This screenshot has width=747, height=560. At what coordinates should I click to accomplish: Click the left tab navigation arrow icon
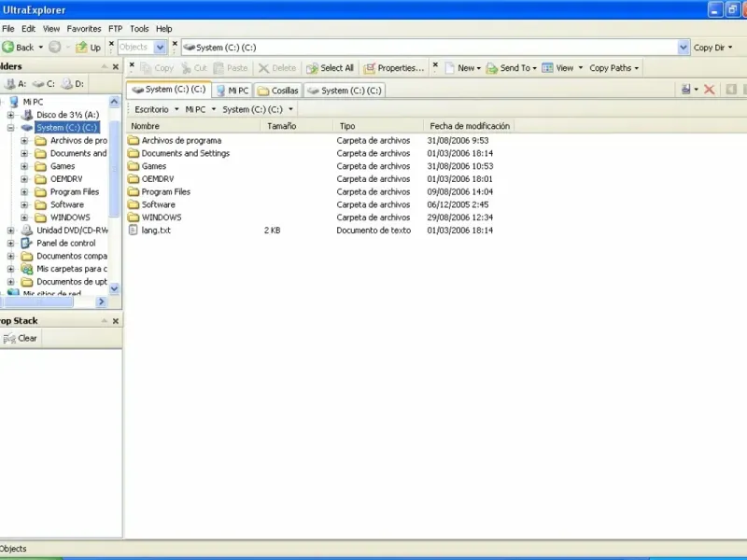click(x=731, y=89)
